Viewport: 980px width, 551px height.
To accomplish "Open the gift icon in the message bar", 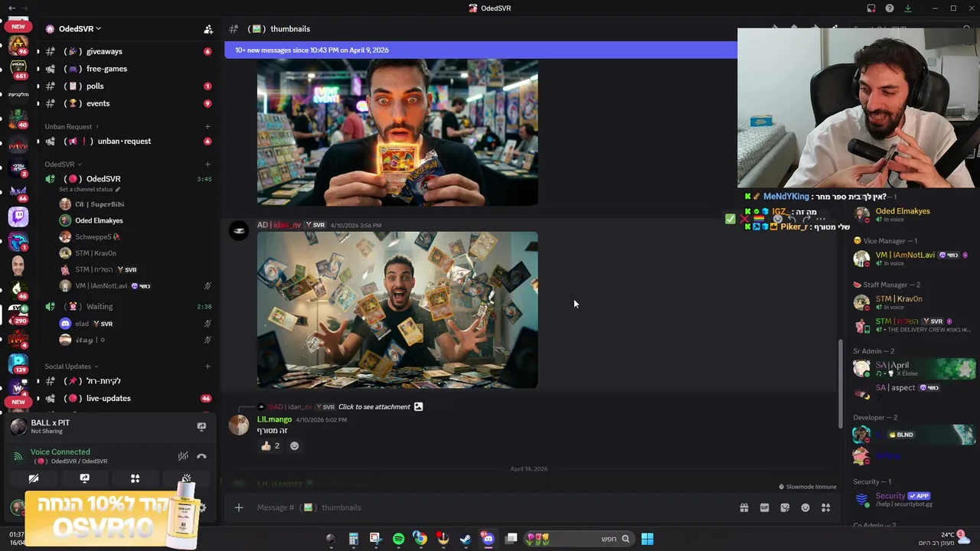I will coord(744,507).
